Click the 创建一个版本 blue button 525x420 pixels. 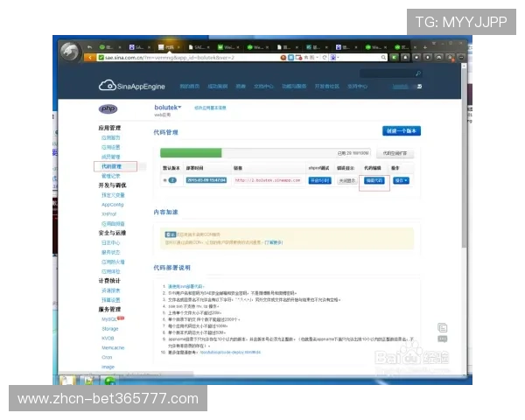tap(401, 131)
